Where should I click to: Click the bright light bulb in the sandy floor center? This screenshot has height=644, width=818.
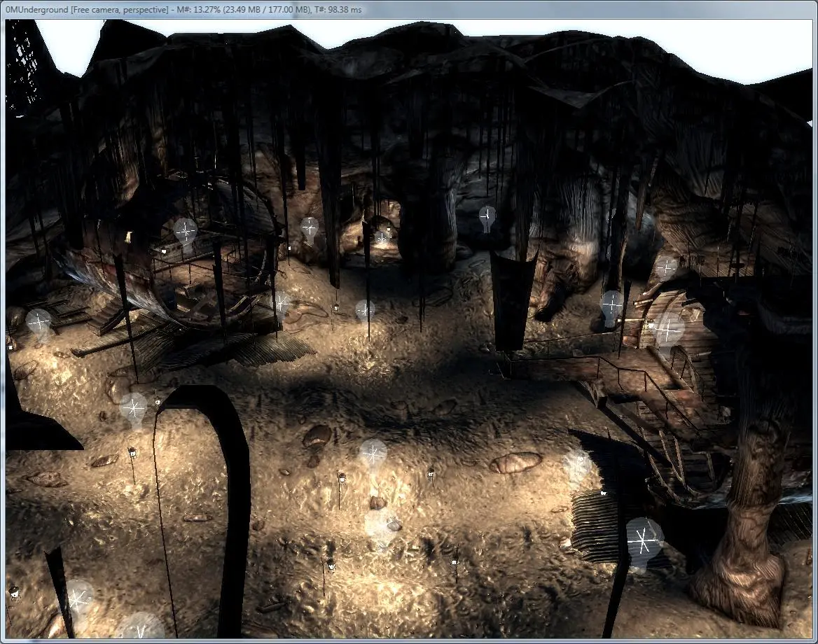(x=373, y=455)
